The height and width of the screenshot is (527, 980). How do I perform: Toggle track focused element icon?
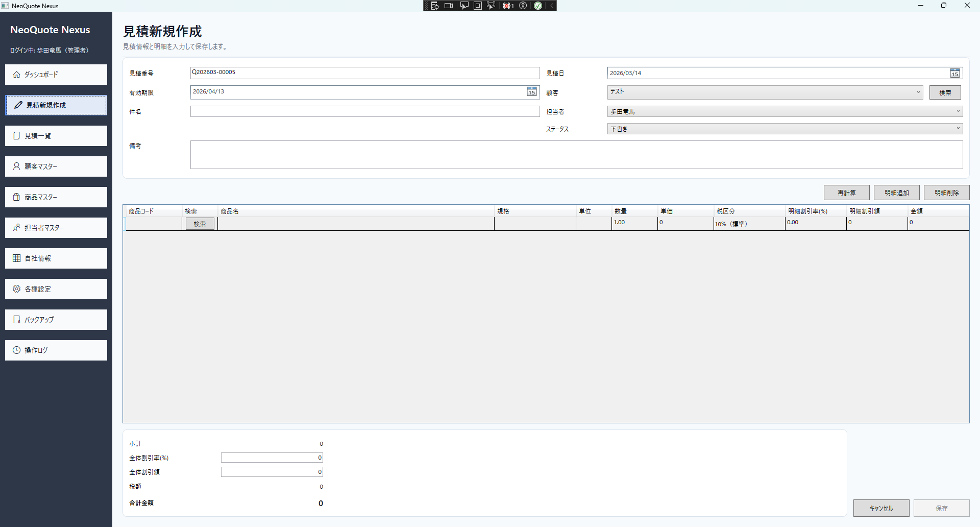pyautogui.click(x=491, y=6)
